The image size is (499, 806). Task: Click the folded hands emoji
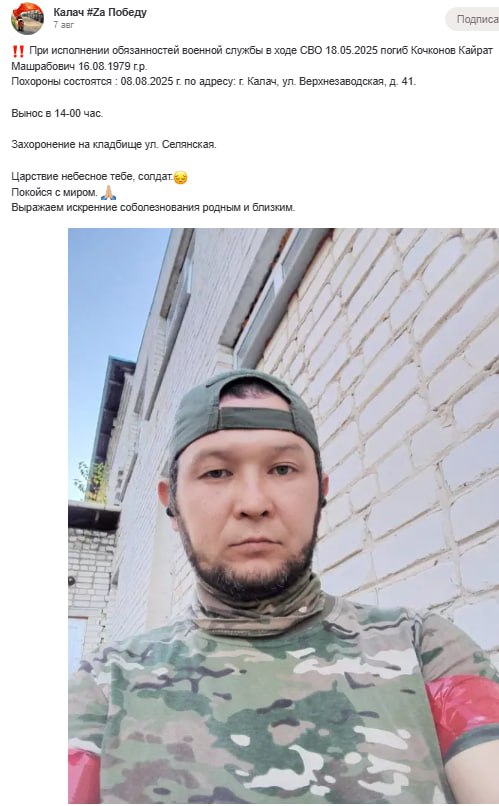(x=108, y=193)
